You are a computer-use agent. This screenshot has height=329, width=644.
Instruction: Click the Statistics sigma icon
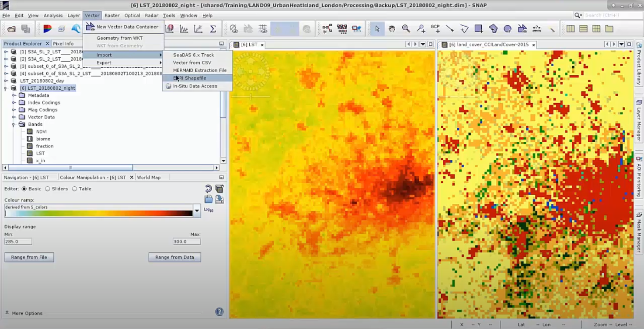(x=213, y=29)
